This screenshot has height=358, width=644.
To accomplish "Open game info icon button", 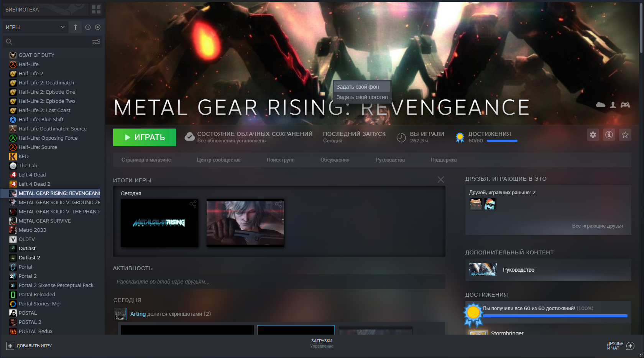I will click(609, 135).
